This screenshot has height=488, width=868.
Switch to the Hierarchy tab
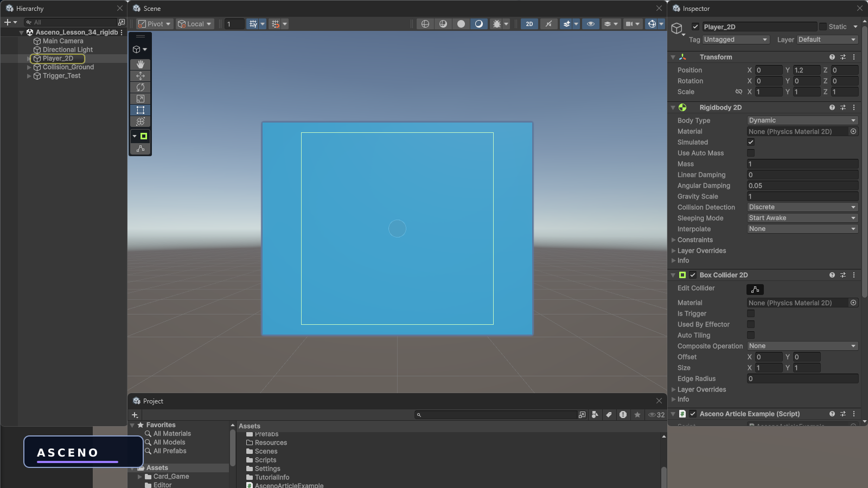pyautogui.click(x=25, y=9)
